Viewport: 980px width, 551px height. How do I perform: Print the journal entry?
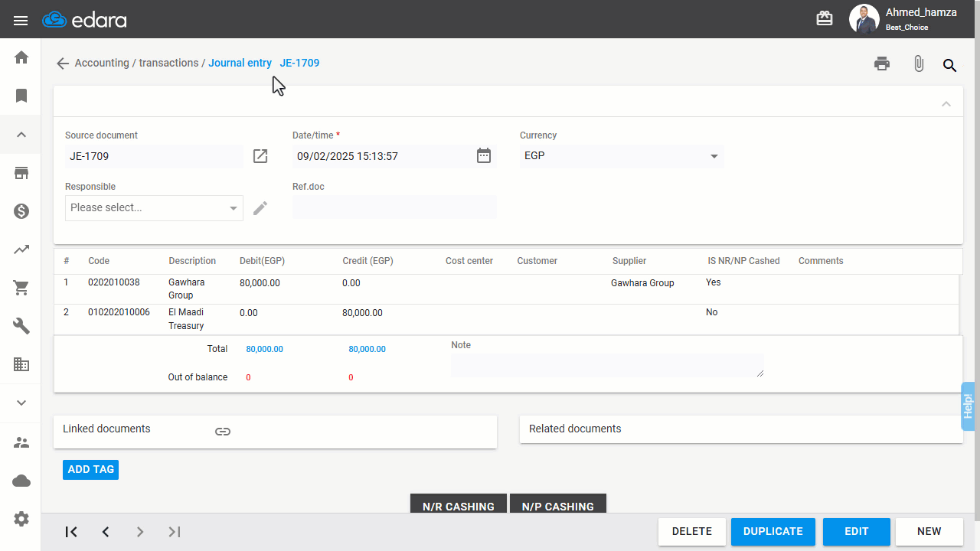pyautogui.click(x=882, y=64)
